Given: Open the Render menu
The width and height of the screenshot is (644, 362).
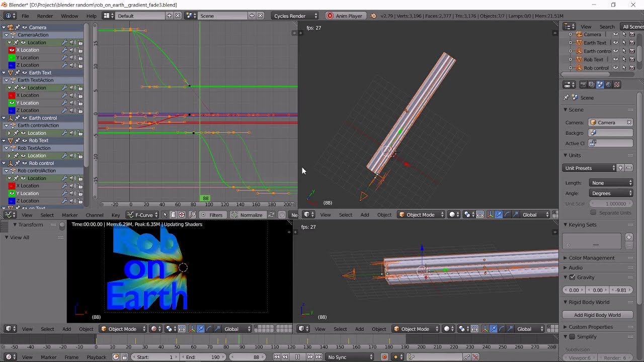Looking at the screenshot, I should point(45,16).
